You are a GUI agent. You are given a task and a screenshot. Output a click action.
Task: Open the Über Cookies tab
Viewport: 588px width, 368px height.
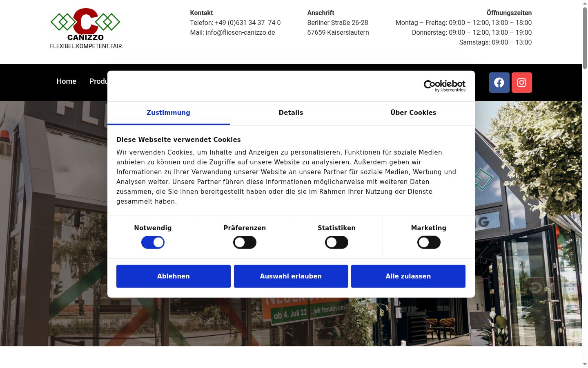click(x=413, y=113)
